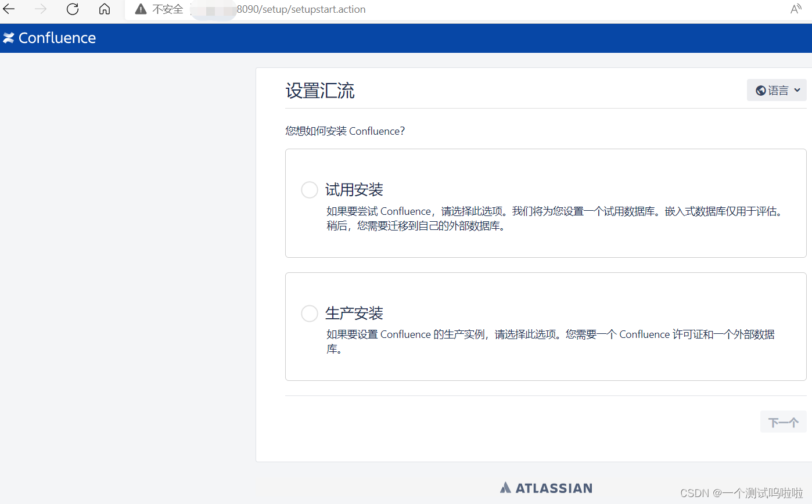
Task: Click the ATLASSIAN logo in the footer
Action: pos(546,488)
